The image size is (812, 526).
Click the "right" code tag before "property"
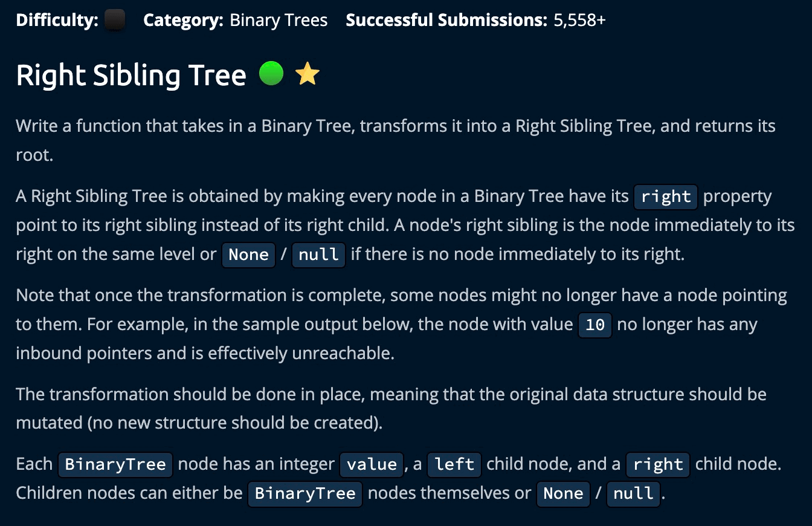(666, 196)
